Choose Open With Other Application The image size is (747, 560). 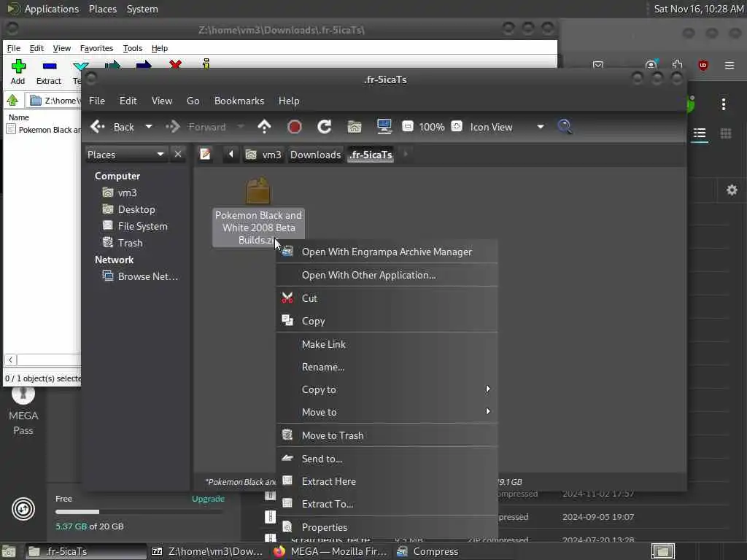coord(387,275)
